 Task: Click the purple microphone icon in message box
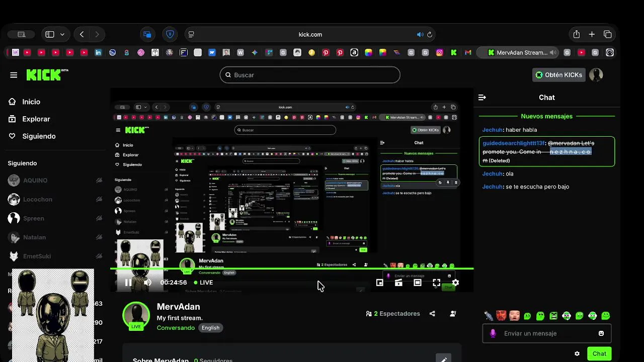tap(493, 333)
